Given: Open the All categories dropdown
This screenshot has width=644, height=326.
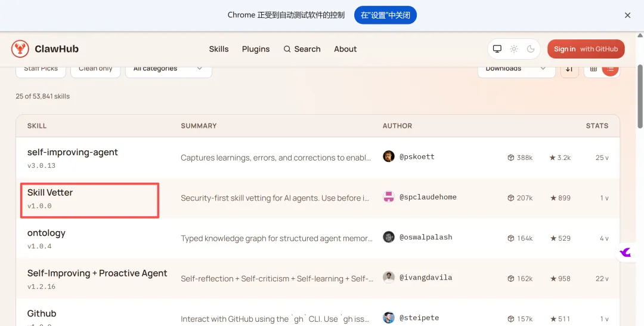Looking at the screenshot, I should point(168,70).
